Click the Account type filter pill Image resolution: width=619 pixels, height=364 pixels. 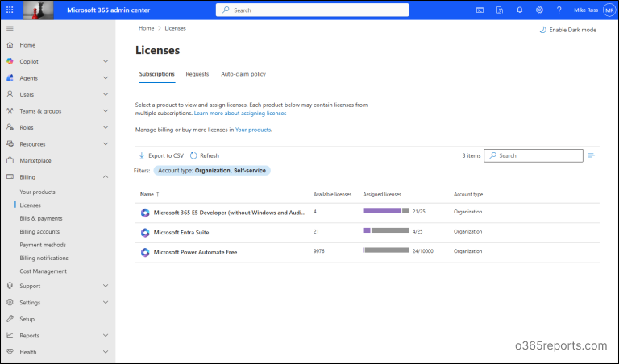pyautogui.click(x=212, y=171)
